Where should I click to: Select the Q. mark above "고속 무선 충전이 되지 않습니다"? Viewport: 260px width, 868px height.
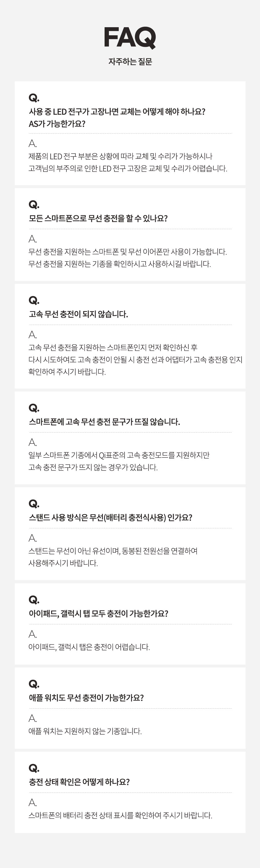(34, 300)
